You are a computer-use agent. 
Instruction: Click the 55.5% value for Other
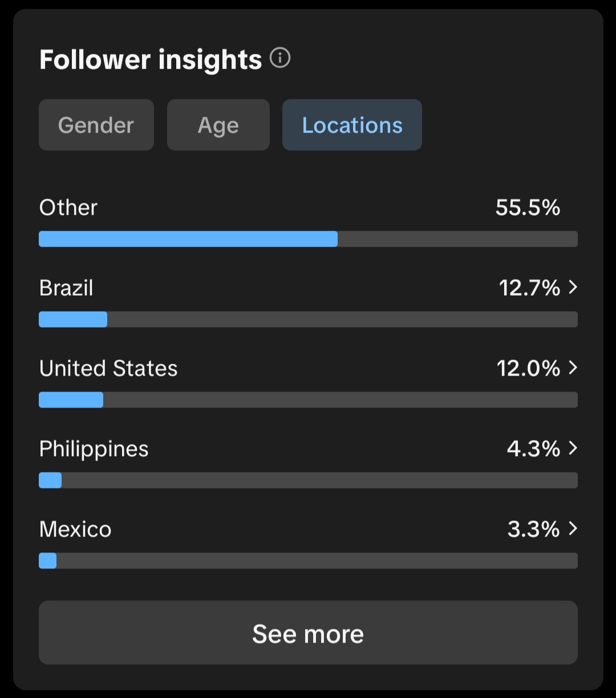[528, 208]
